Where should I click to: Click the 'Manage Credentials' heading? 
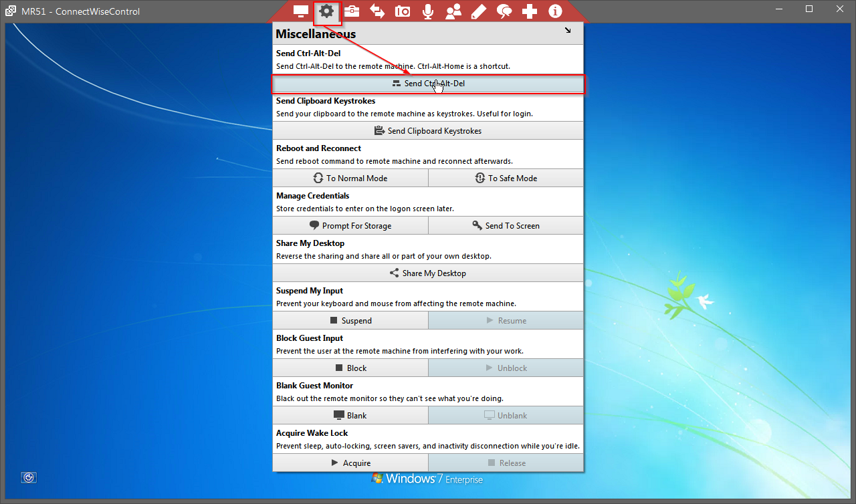(x=313, y=196)
